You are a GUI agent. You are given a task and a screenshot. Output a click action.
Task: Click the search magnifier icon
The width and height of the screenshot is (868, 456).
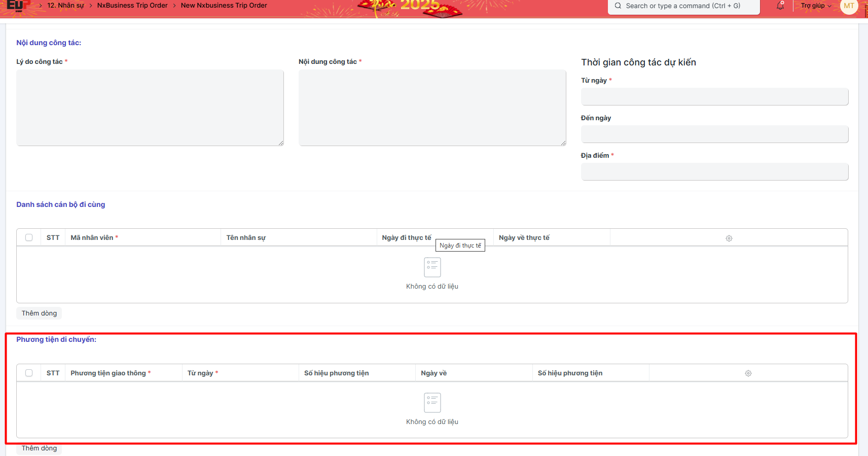tap(618, 6)
